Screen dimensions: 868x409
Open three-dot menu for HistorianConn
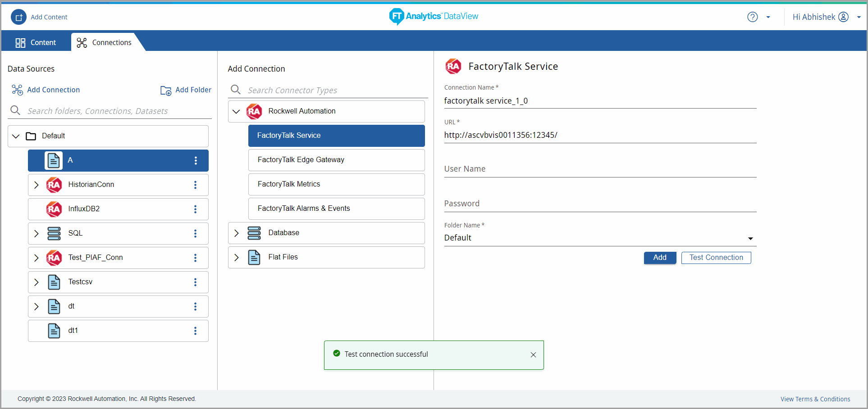tap(195, 185)
